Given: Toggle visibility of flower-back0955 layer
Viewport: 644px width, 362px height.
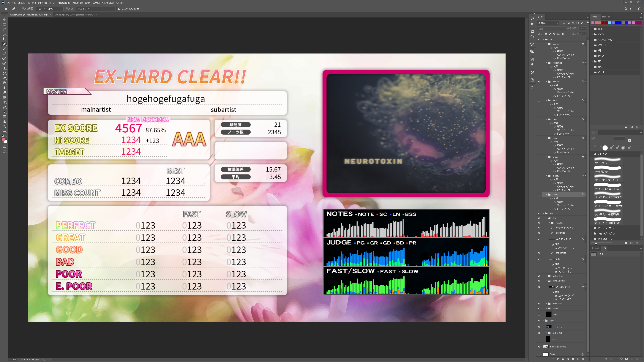Looking at the screenshot, I should [539, 347].
